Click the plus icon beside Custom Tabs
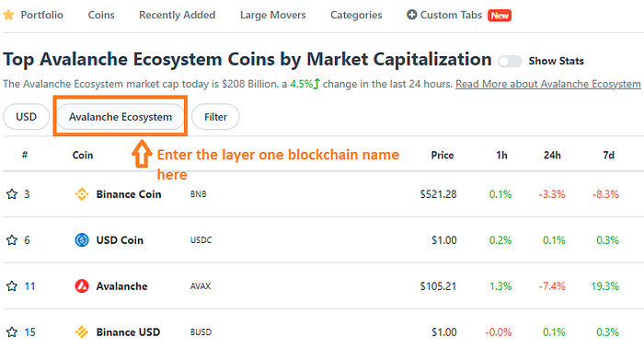This screenshot has height=349, width=644. click(x=411, y=15)
